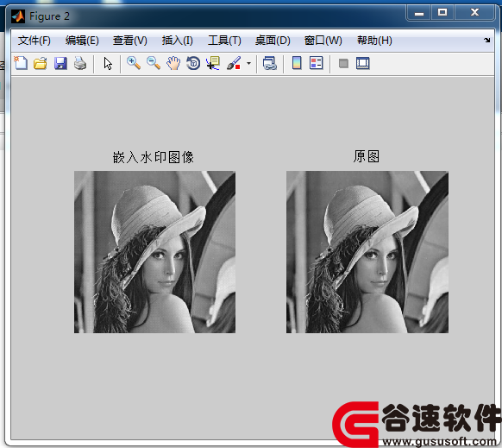Save figure with the floppy disk icon
Viewport: 502px width, 448px height.
(x=60, y=63)
